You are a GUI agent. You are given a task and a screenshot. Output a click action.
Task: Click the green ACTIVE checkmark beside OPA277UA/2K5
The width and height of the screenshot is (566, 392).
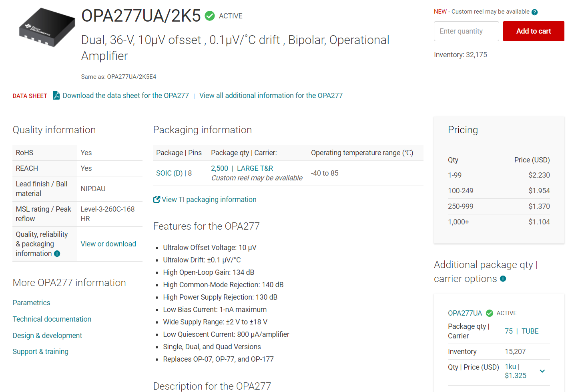click(x=210, y=16)
